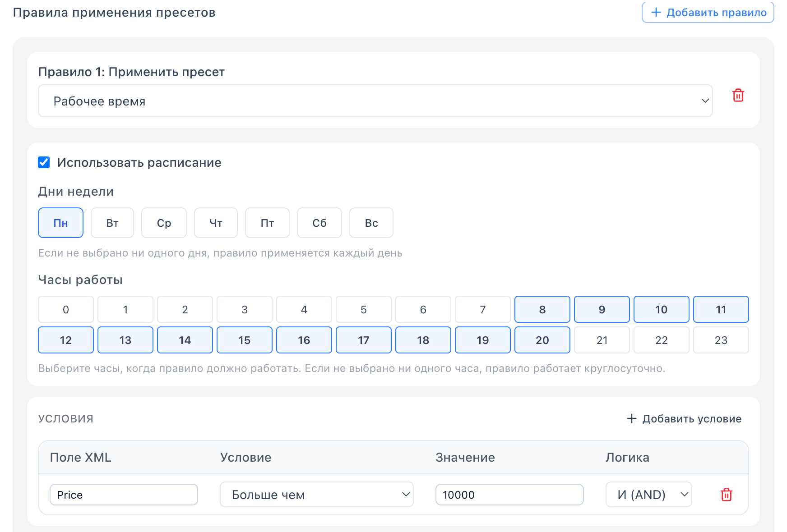Image resolution: width=787 pixels, height=532 pixels.
Task: Open the Рабочее время preset dropdown
Action: tap(375, 101)
